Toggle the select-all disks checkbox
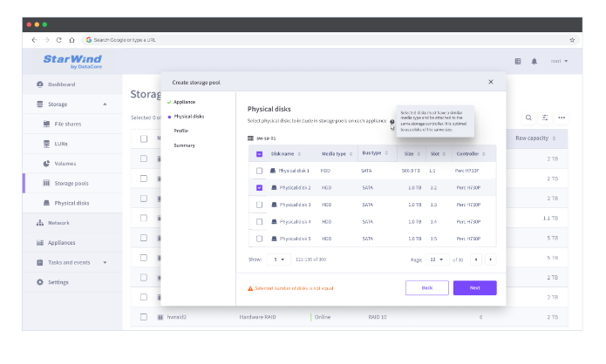This screenshot has height=364, width=606. (259, 154)
